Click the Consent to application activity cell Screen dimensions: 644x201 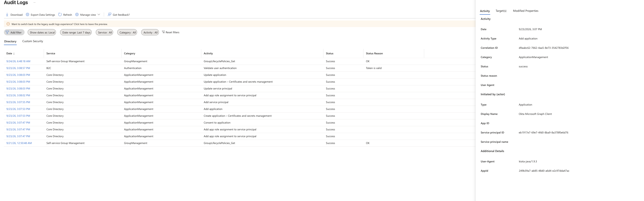(217, 123)
